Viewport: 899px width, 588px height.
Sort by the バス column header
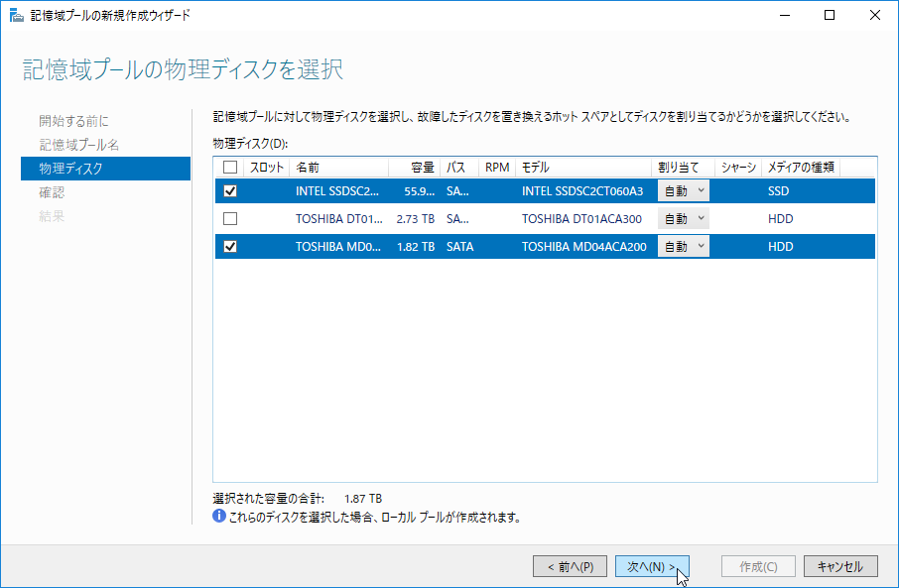pyautogui.click(x=459, y=168)
